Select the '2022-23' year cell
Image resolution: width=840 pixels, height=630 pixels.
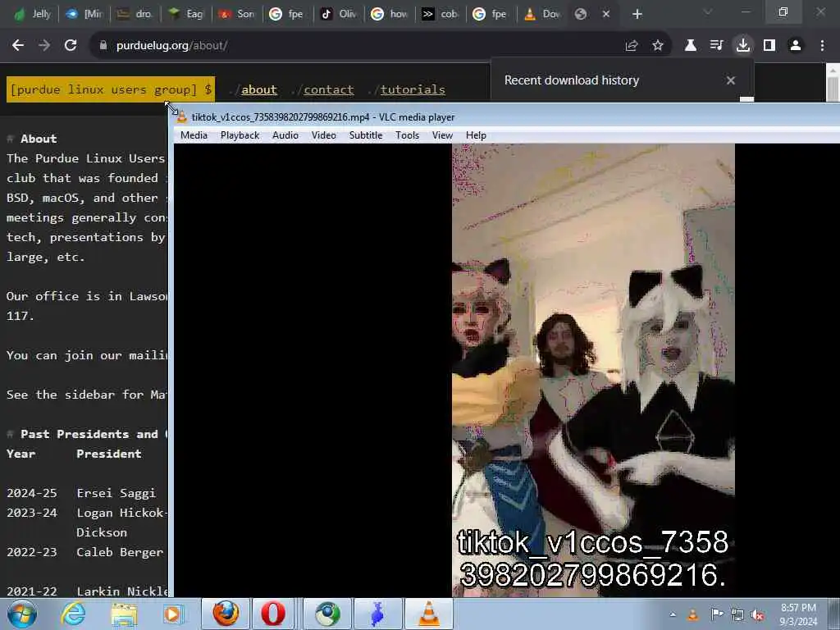32,552
